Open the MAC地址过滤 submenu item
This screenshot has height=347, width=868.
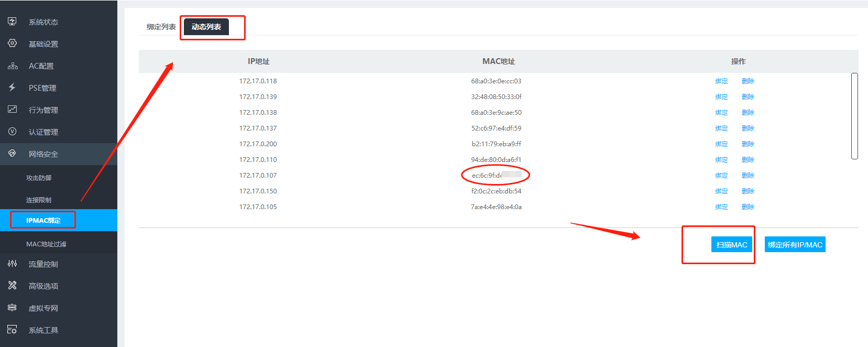tap(46, 244)
